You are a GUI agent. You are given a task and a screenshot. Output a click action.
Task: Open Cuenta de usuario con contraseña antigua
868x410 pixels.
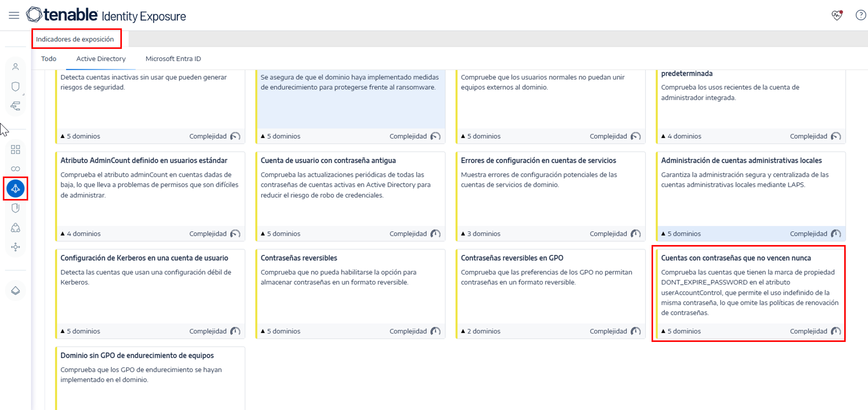[x=328, y=161]
